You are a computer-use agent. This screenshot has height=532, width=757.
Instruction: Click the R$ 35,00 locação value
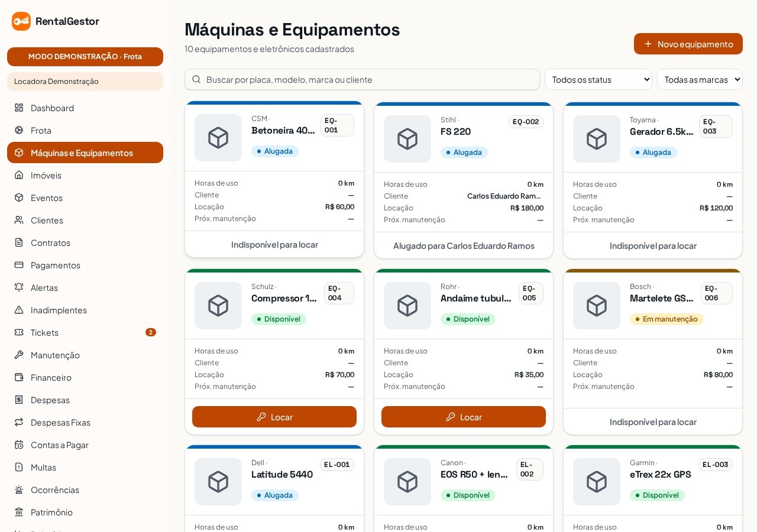pyautogui.click(x=529, y=375)
